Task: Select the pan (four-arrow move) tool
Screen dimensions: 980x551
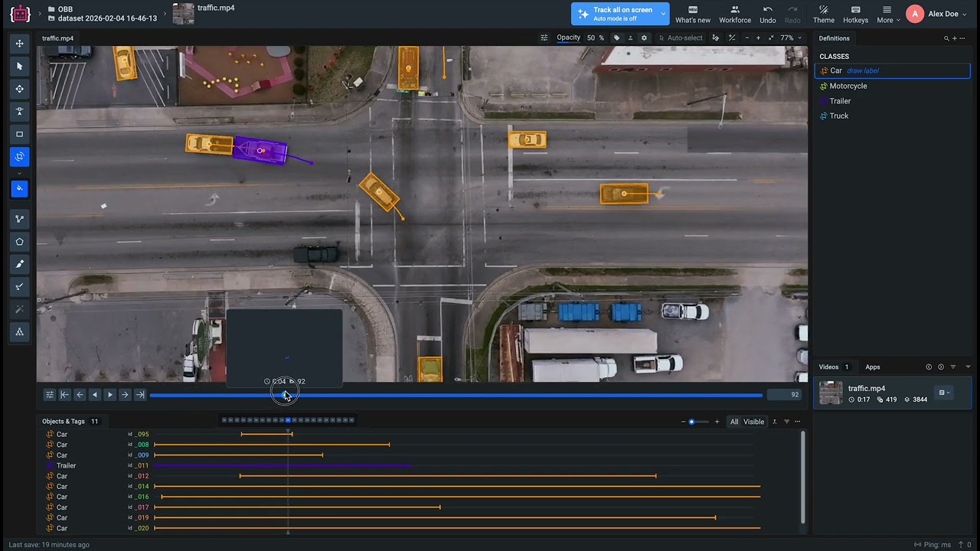Action: tap(20, 44)
